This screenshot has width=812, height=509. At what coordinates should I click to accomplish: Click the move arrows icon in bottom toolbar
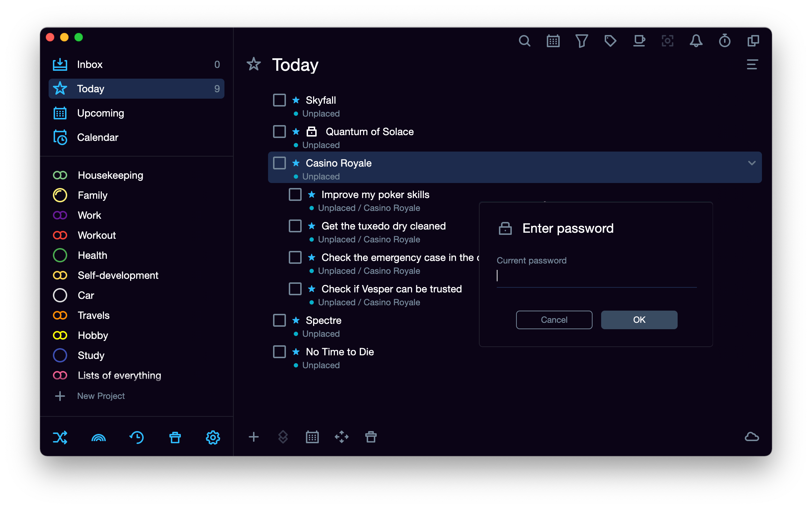click(x=342, y=437)
